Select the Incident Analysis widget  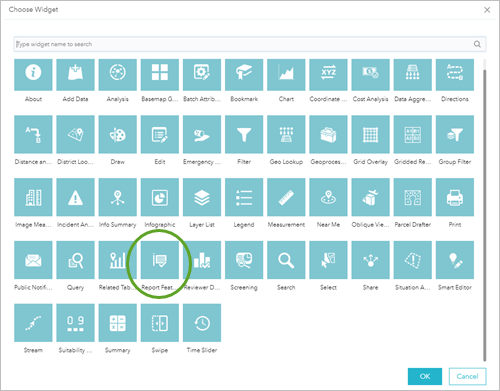pyautogui.click(x=75, y=197)
